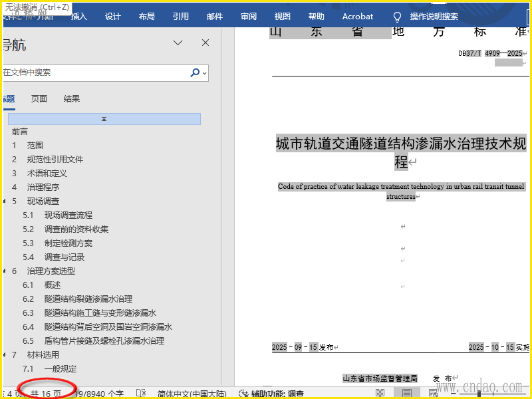Adjust the zoom slider handle
Image resolution: width=532 pixels, height=399 pixels.
pos(479,394)
